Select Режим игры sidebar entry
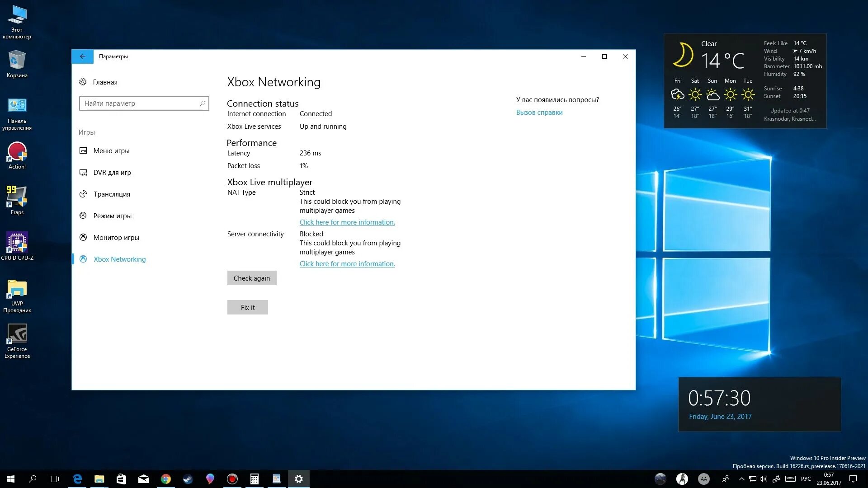The image size is (868, 488). pos(112,216)
